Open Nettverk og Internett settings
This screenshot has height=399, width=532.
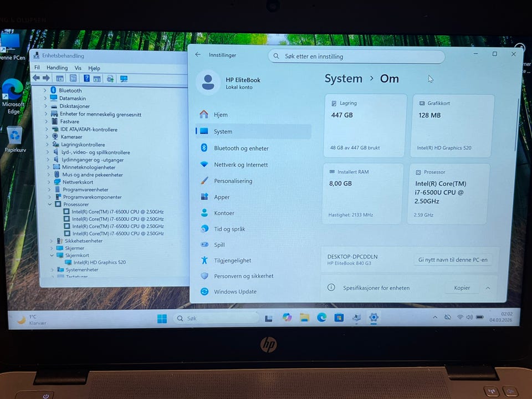[253, 165]
